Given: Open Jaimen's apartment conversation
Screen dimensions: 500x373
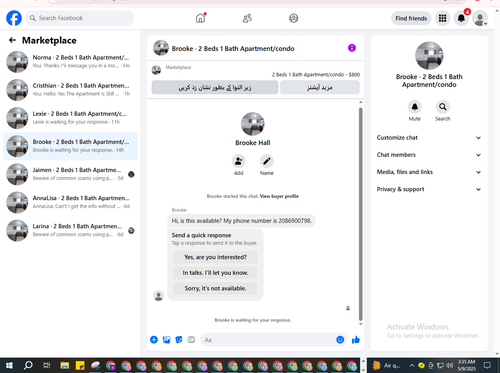Looking at the screenshot, I should (70, 174).
